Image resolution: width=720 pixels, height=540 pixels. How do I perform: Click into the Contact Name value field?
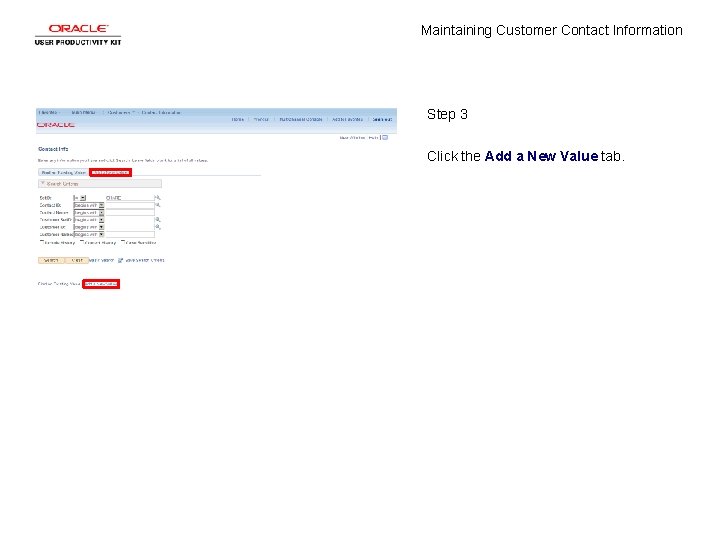coord(130,213)
